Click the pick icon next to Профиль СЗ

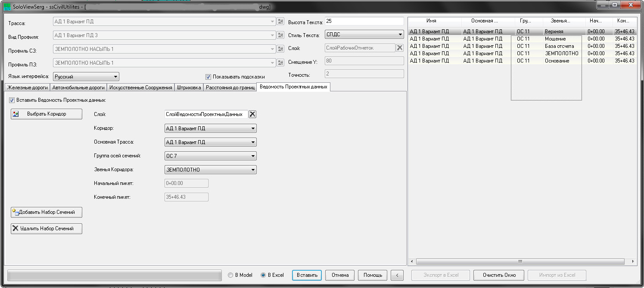pos(280,49)
